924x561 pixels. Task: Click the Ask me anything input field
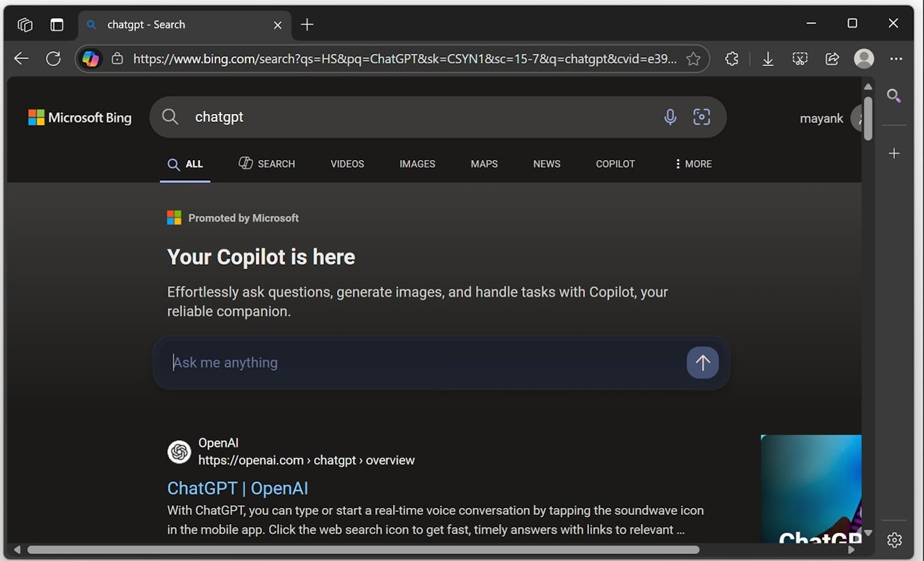(x=370, y=363)
